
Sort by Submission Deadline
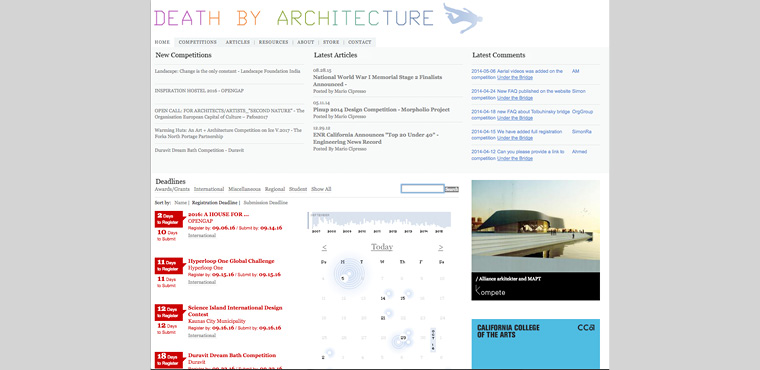(266, 203)
